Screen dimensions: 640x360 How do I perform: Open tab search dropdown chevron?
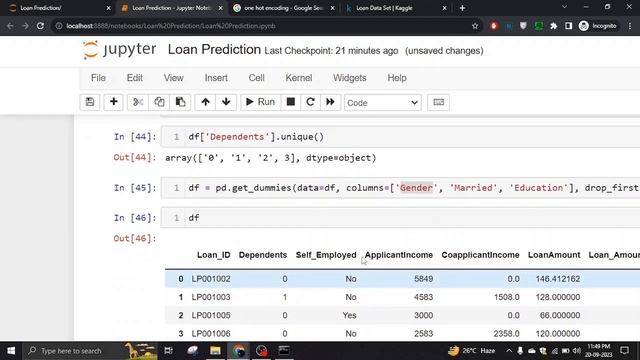[x=564, y=7]
